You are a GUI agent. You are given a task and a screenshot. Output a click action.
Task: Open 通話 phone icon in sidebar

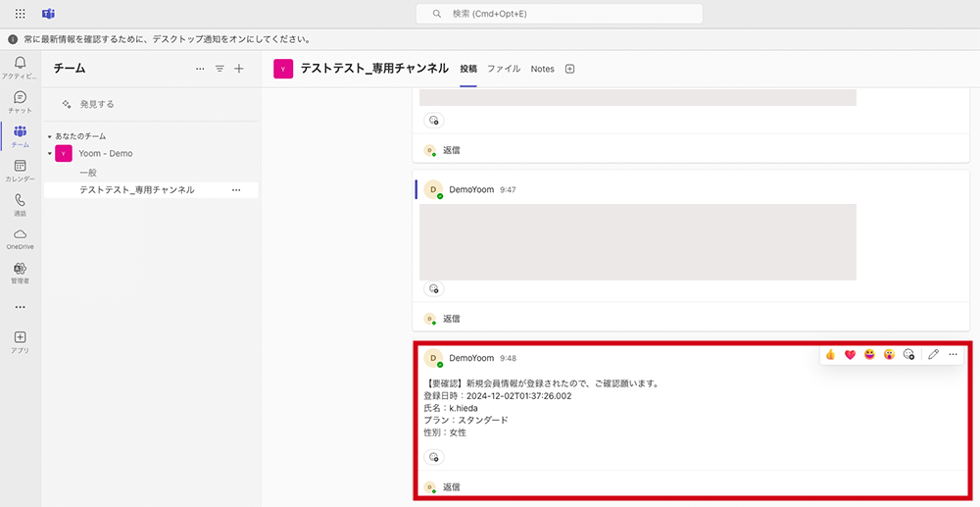click(20, 204)
